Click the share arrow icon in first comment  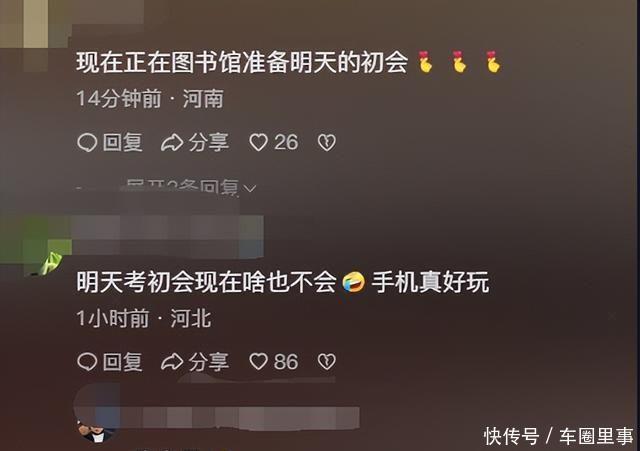point(172,143)
